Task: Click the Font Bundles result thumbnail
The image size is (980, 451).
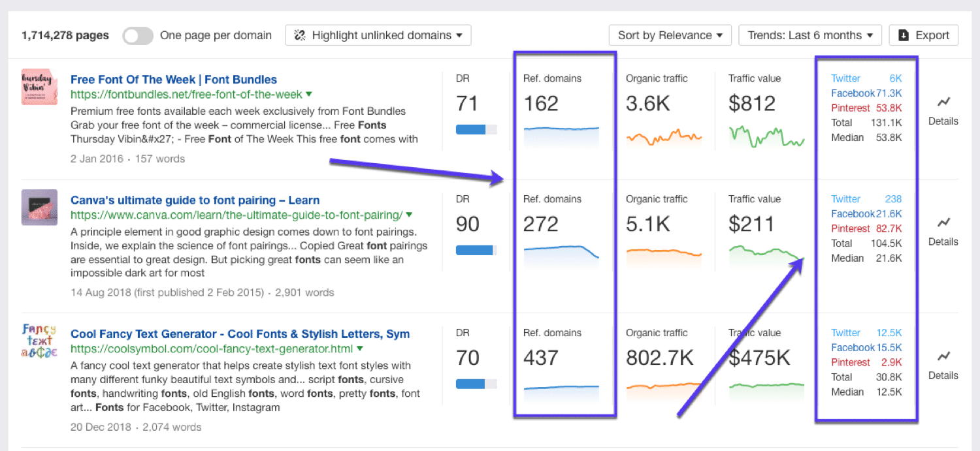Action: click(39, 87)
